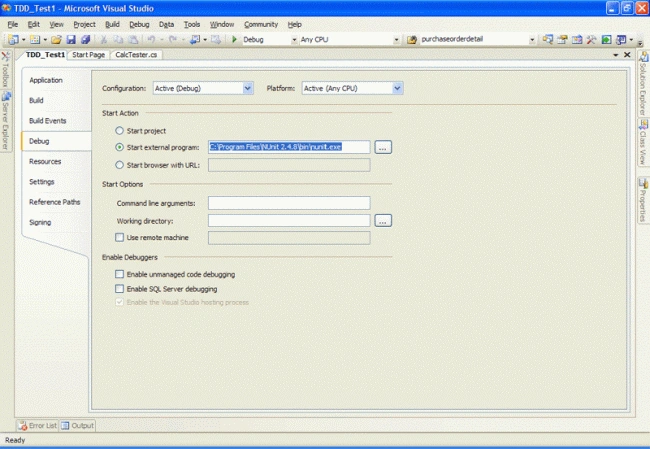Click the New Project toolbar icon
This screenshot has height=449, width=650.
pos(13,39)
